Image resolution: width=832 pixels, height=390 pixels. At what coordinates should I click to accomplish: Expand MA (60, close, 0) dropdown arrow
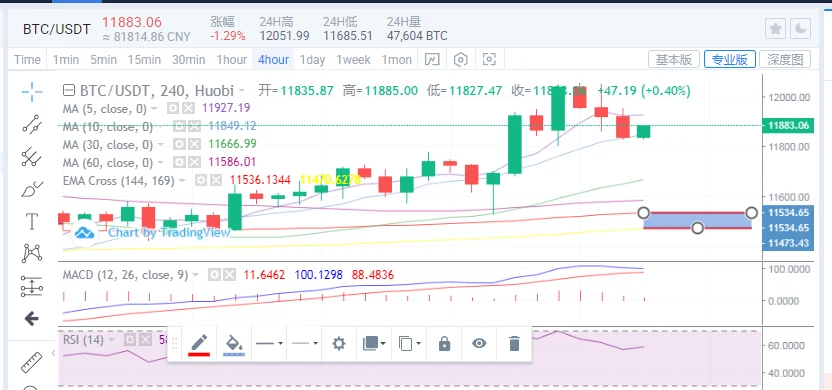click(161, 163)
